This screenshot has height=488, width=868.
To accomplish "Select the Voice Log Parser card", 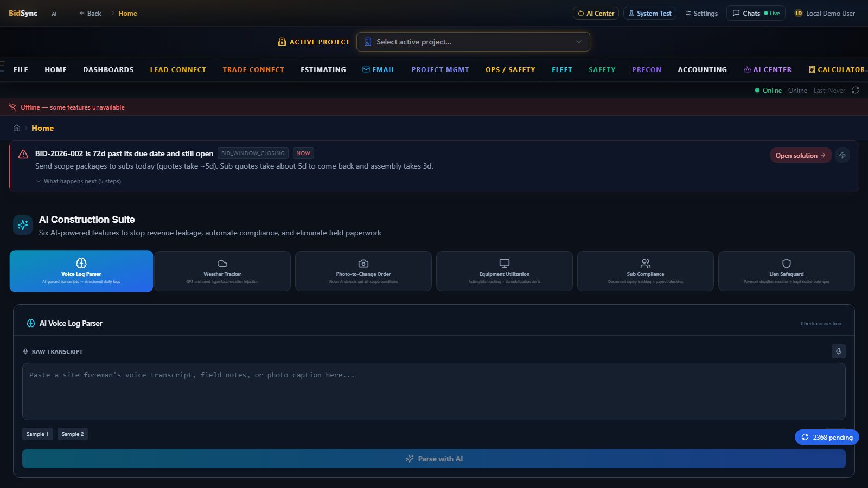I will pyautogui.click(x=81, y=271).
